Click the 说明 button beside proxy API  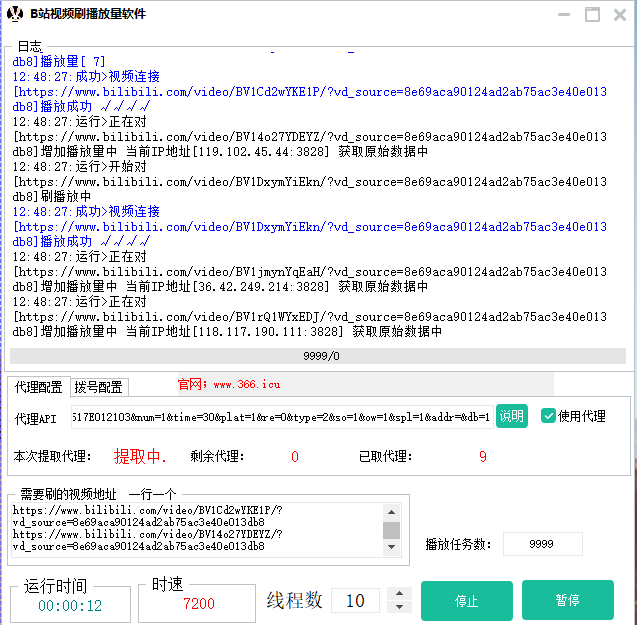[511, 416]
